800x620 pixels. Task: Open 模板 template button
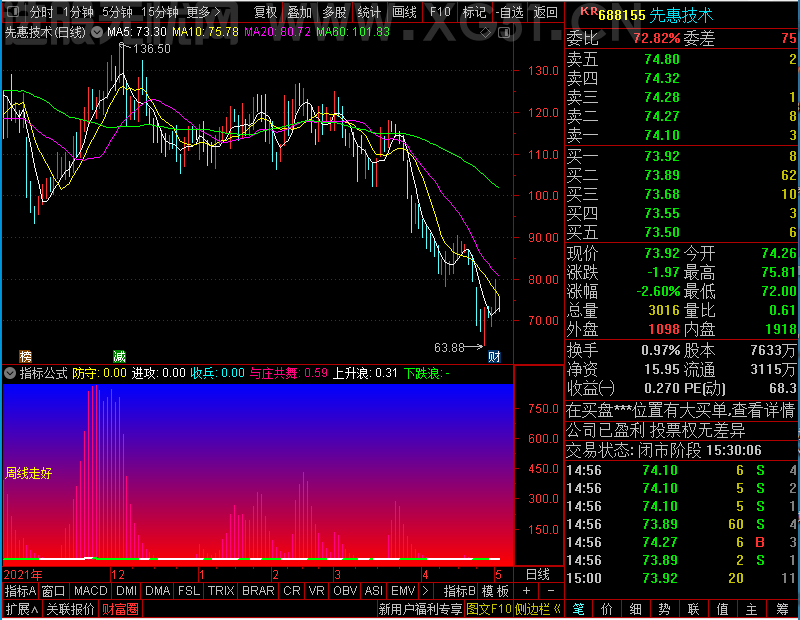click(495, 591)
